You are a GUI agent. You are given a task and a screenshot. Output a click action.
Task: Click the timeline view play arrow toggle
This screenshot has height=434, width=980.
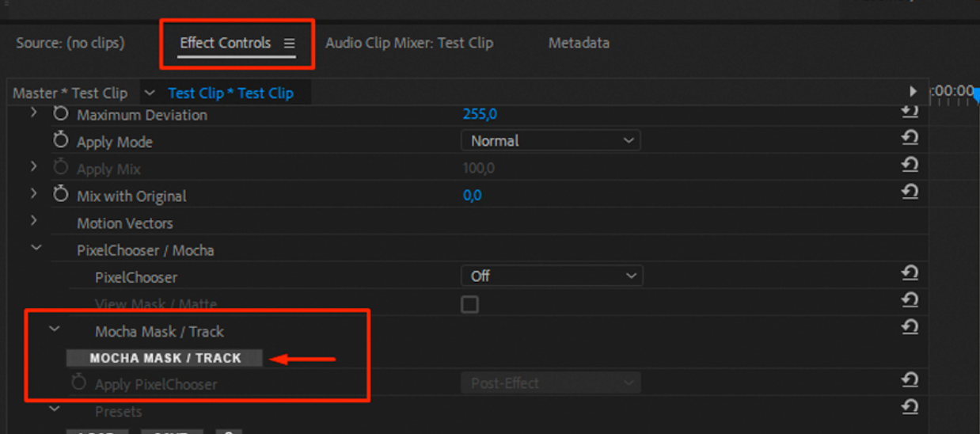[913, 91]
